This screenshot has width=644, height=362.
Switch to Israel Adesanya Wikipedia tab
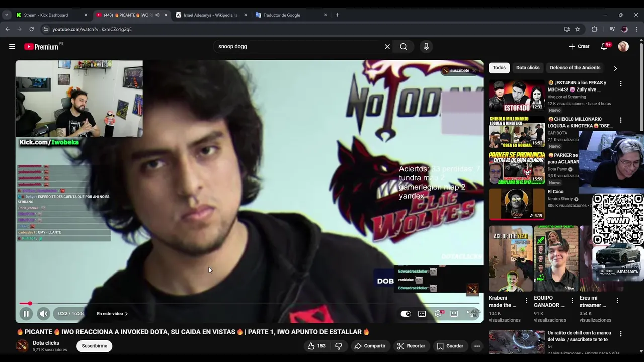click(211, 15)
